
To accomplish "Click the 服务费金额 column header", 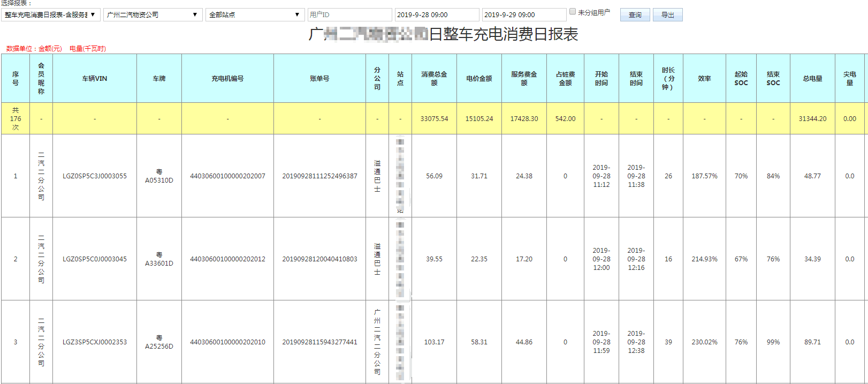I will pos(524,79).
